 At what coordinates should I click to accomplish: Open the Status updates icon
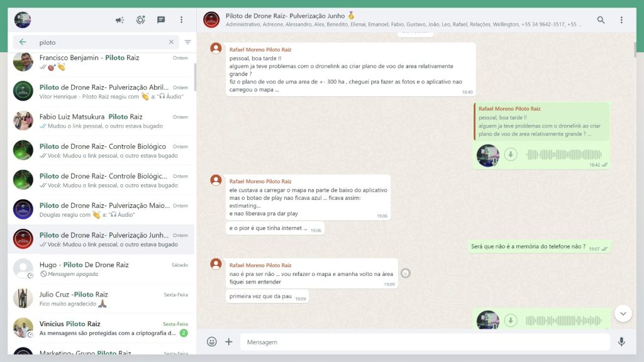pos(140,19)
